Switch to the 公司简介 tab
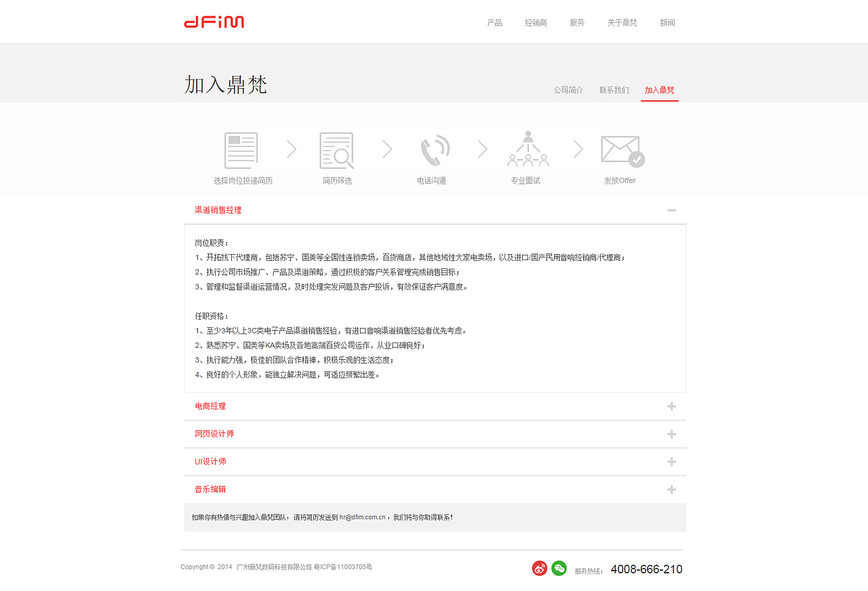The height and width of the screenshot is (591, 868). pos(568,90)
